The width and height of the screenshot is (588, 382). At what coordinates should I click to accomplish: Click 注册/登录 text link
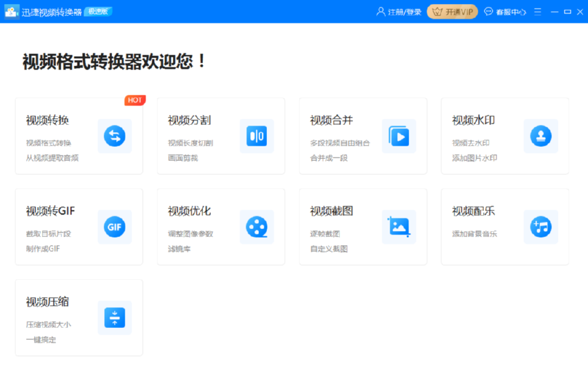pos(404,12)
